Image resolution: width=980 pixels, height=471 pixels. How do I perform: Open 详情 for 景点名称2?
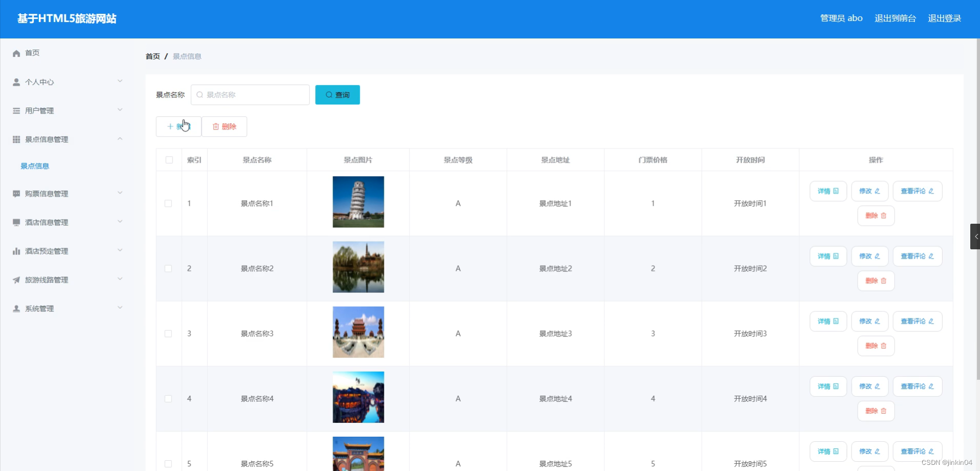[828, 256]
